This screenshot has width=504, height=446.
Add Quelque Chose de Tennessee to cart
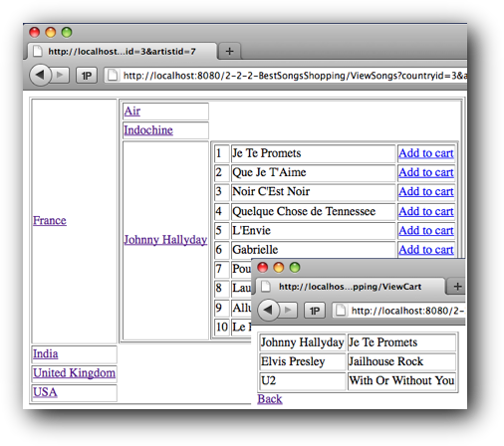click(x=426, y=211)
